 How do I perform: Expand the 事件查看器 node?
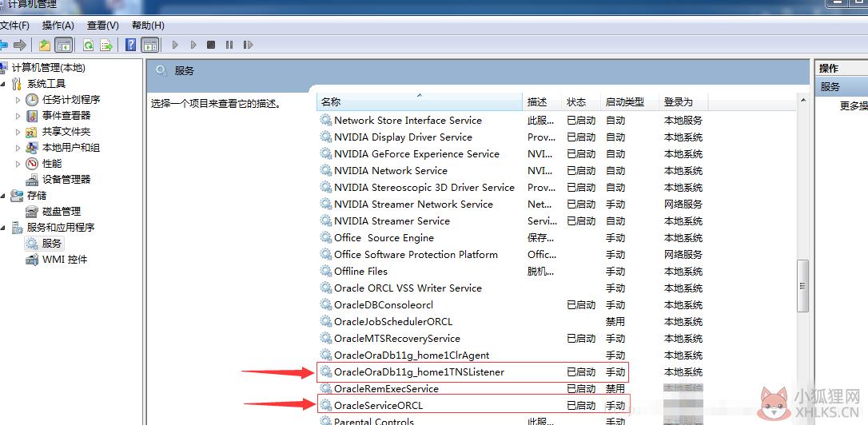click(18, 116)
